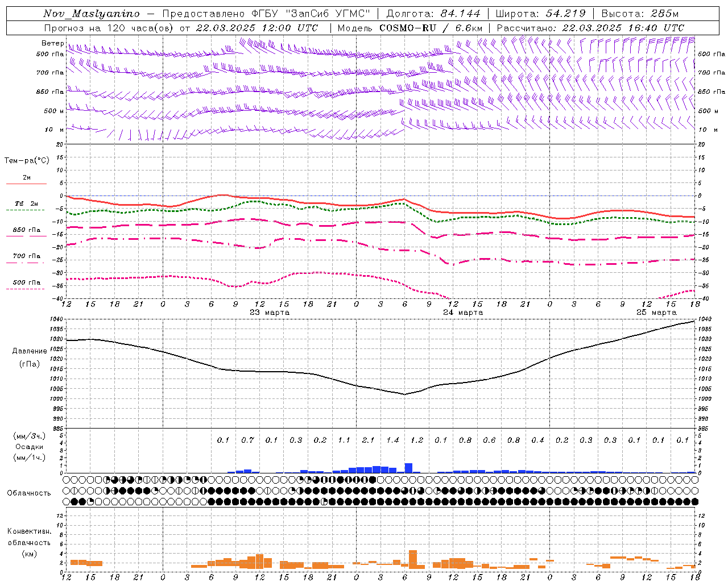Click the 'Тем-ра(°C)' temperature axis title

tap(27, 161)
